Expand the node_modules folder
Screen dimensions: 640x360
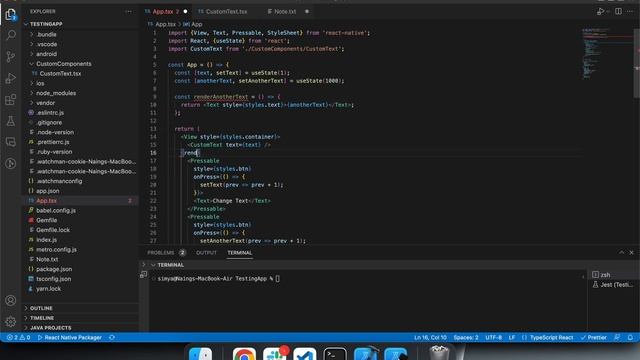pos(56,93)
